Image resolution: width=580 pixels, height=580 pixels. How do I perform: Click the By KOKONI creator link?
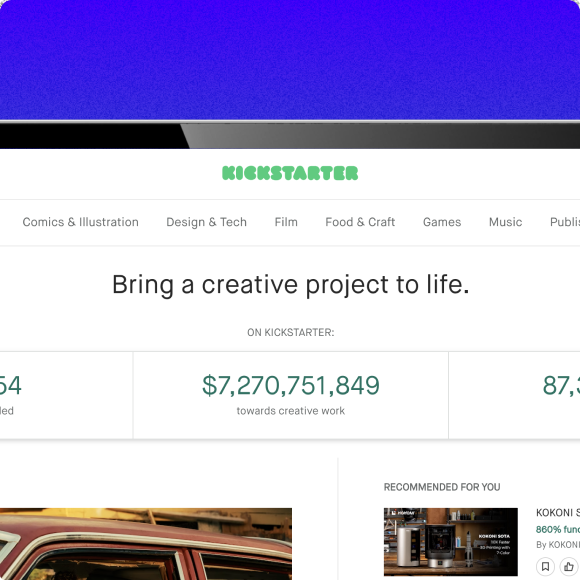click(x=558, y=544)
